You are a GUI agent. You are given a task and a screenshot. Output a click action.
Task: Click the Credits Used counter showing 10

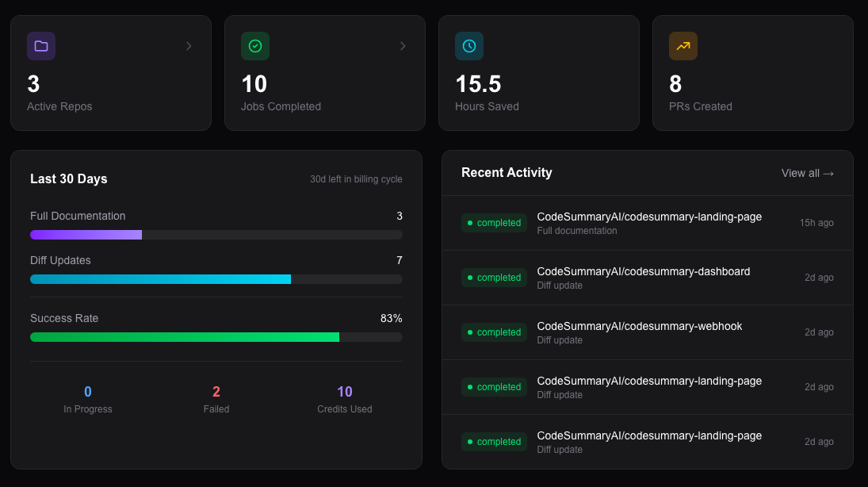pyautogui.click(x=344, y=392)
